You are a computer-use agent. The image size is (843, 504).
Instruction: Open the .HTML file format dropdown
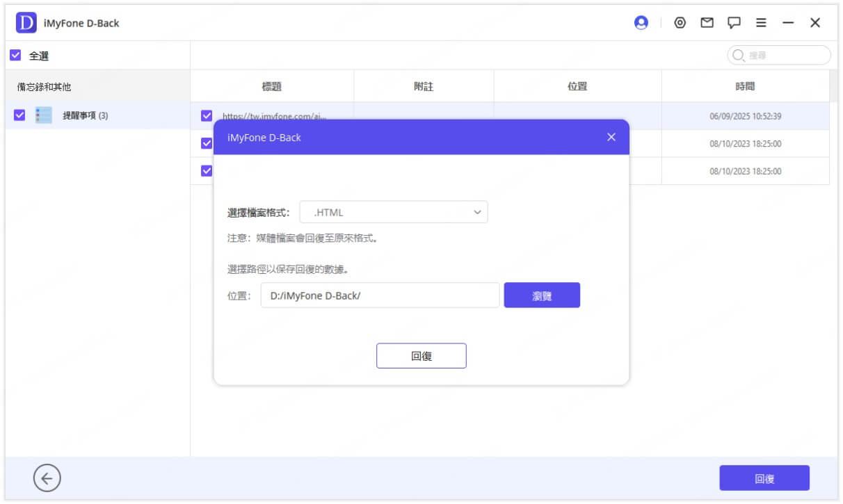coord(394,212)
